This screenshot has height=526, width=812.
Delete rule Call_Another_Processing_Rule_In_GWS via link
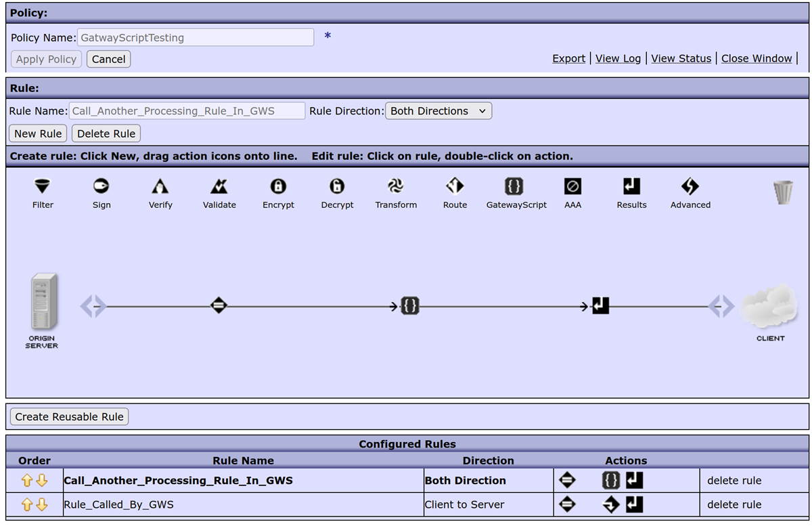tap(734, 481)
